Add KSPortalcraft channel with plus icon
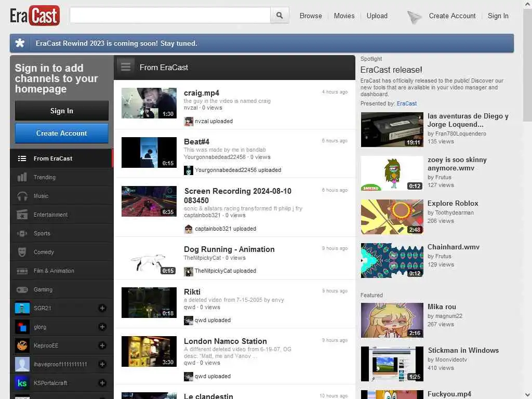Viewport: 532px width, 399px height. [x=102, y=383]
